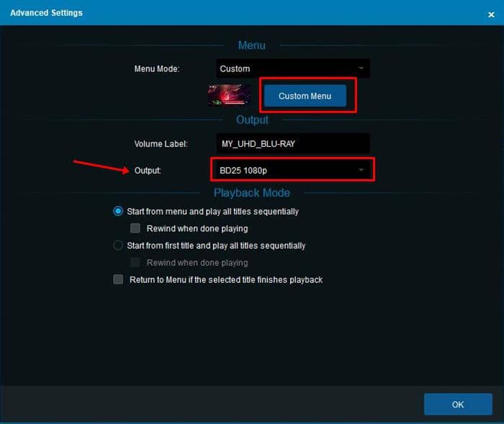Select Start from first title radio option
Image resolution: width=504 pixels, height=424 pixels.
coord(119,245)
